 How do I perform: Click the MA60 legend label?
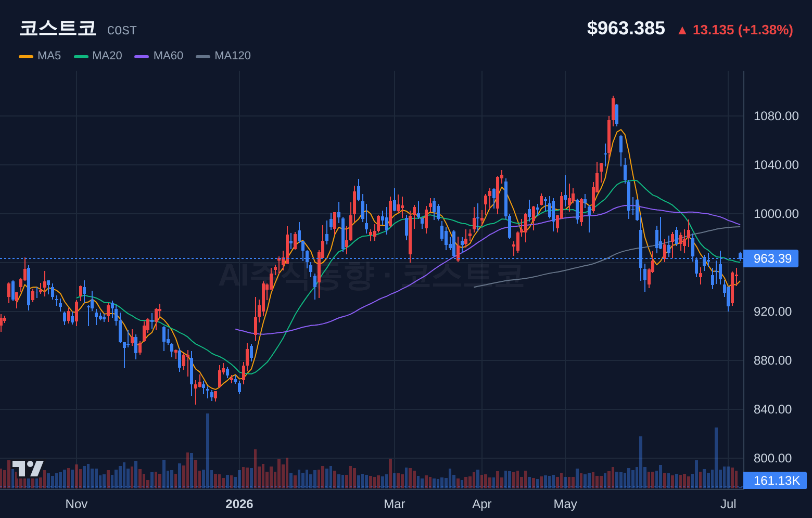(168, 56)
